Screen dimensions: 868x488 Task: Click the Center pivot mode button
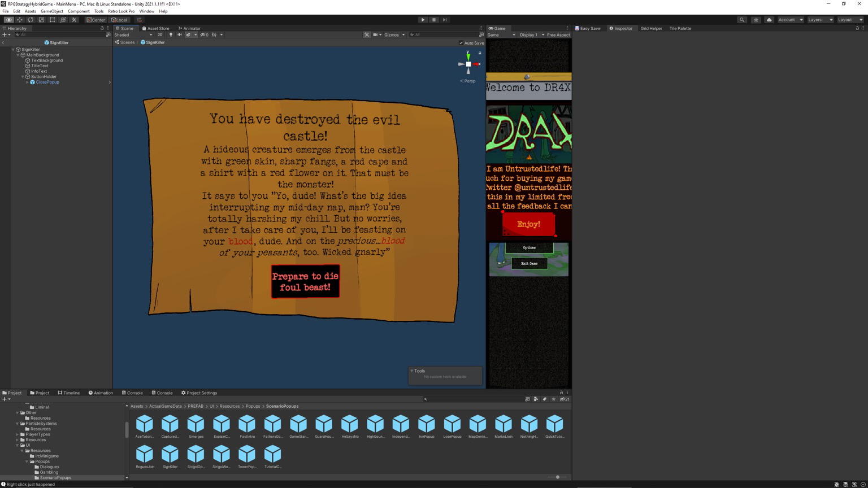coord(96,20)
